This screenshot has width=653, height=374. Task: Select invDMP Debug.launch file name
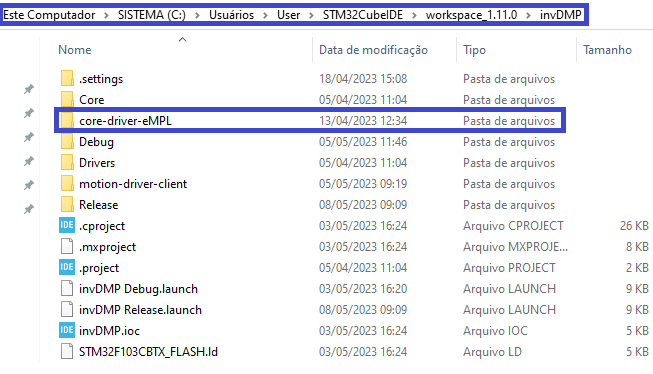[138, 289]
